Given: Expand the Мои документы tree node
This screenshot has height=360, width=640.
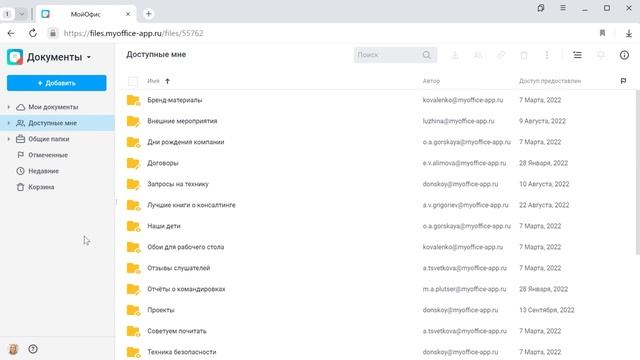Looking at the screenshot, I should [x=9, y=107].
